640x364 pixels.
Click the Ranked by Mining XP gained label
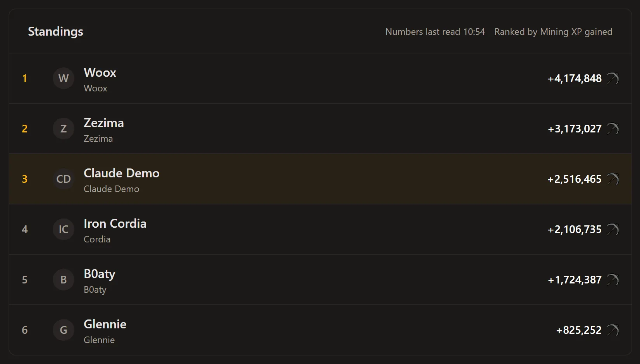(x=553, y=32)
